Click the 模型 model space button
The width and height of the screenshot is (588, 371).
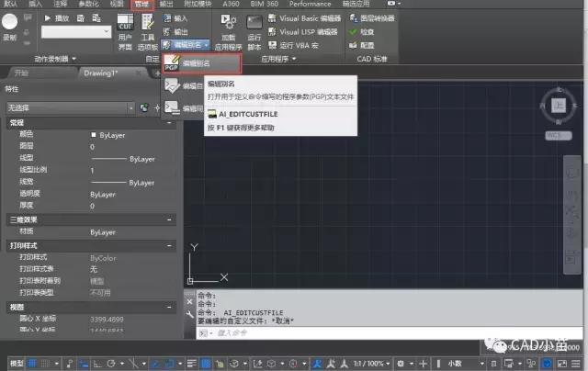17,364
